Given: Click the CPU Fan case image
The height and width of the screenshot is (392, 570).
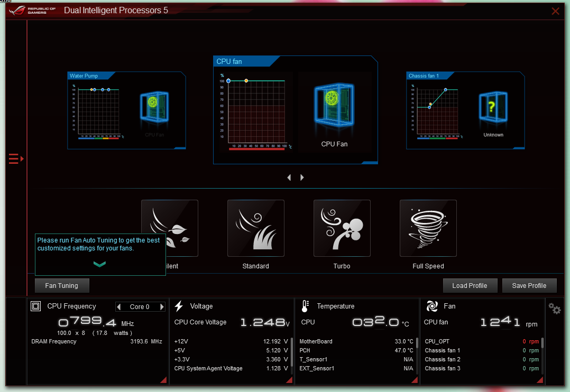Looking at the screenshot, I should 334,105.
